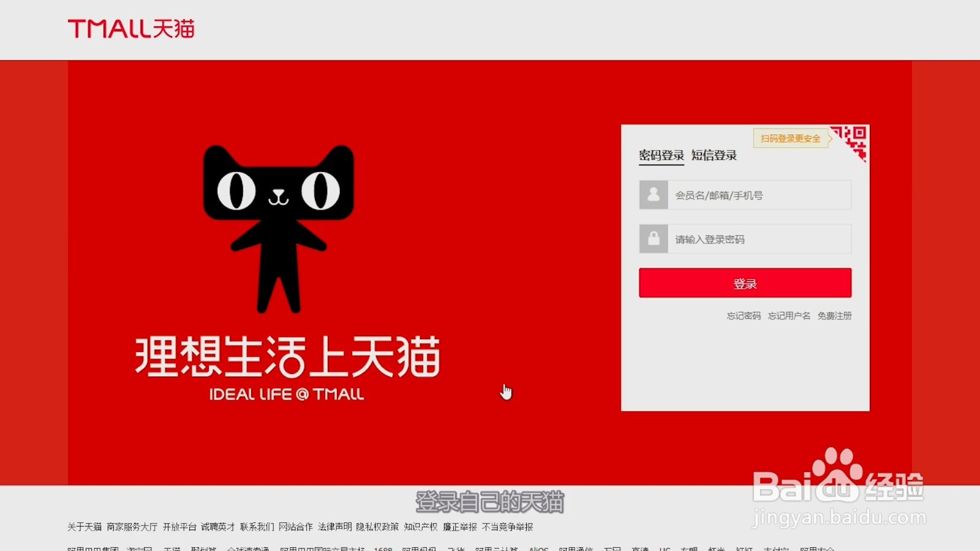Viewport: 980px width, 551px height.
Task: Open the 关于天猫 footer link
Action: (85, 527)
